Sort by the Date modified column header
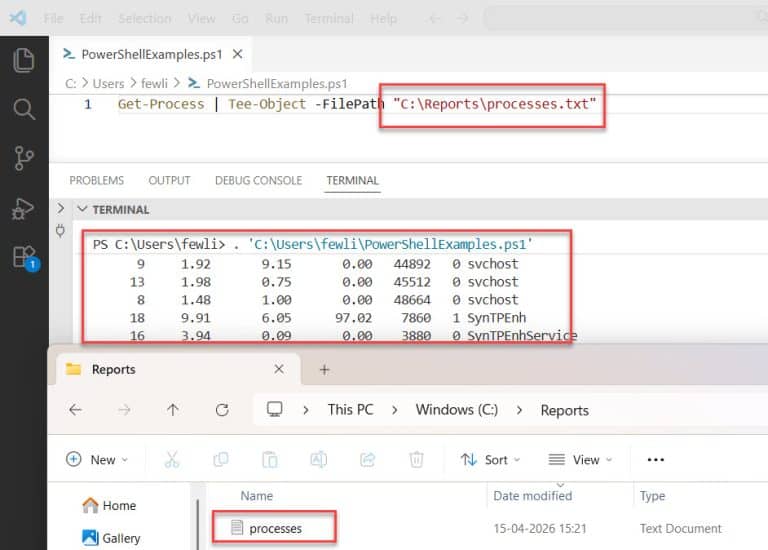The image size is (768, 550). click(x=532, y=496)
